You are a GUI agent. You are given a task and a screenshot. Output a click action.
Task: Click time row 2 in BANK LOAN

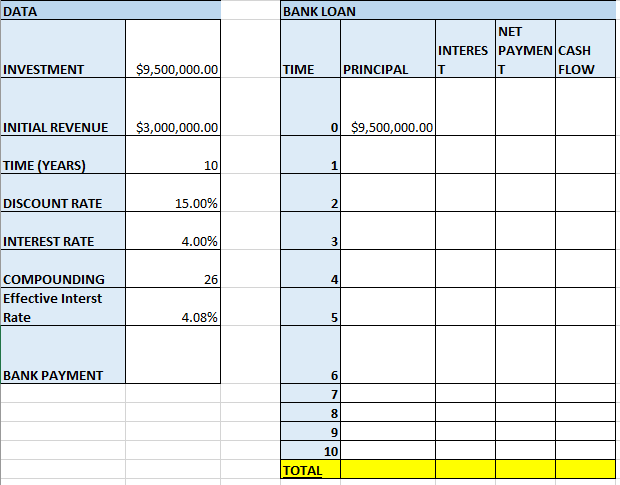point(310,192)
